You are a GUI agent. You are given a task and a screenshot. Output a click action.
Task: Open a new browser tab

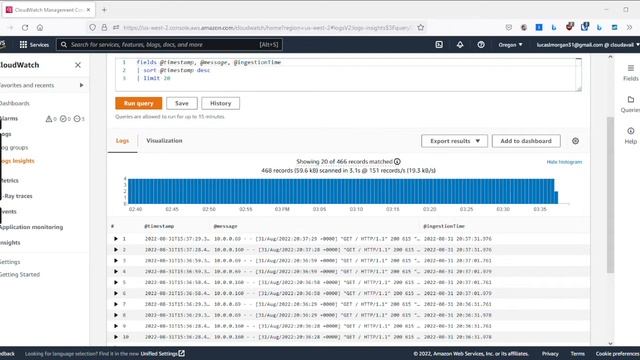coord(104,9)
